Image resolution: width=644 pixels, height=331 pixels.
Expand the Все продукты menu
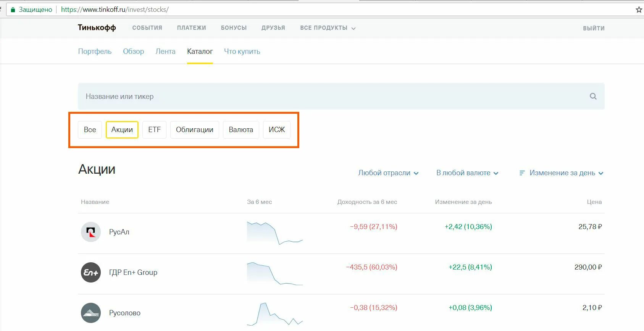click(328, 28)
